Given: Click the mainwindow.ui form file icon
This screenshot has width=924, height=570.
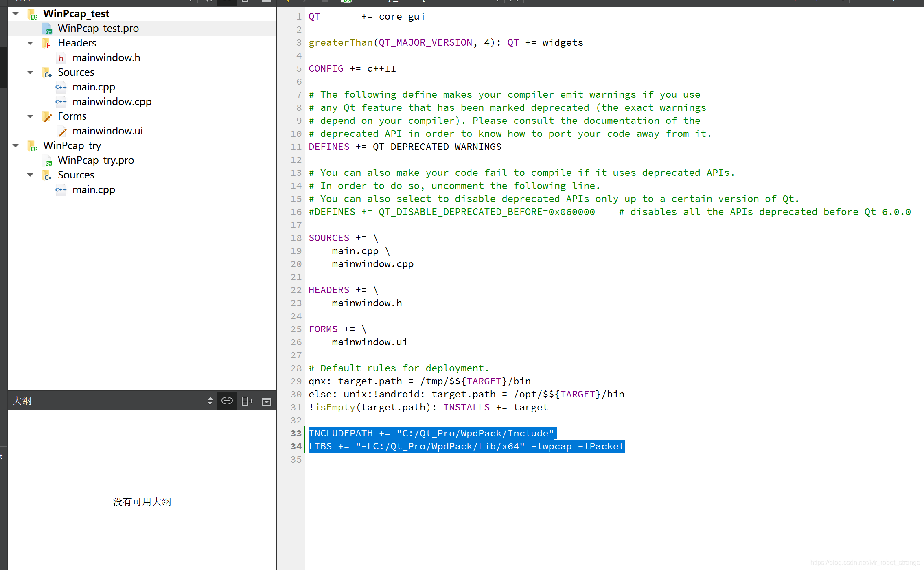Looking at the screenshot, I should coord(62,131).
